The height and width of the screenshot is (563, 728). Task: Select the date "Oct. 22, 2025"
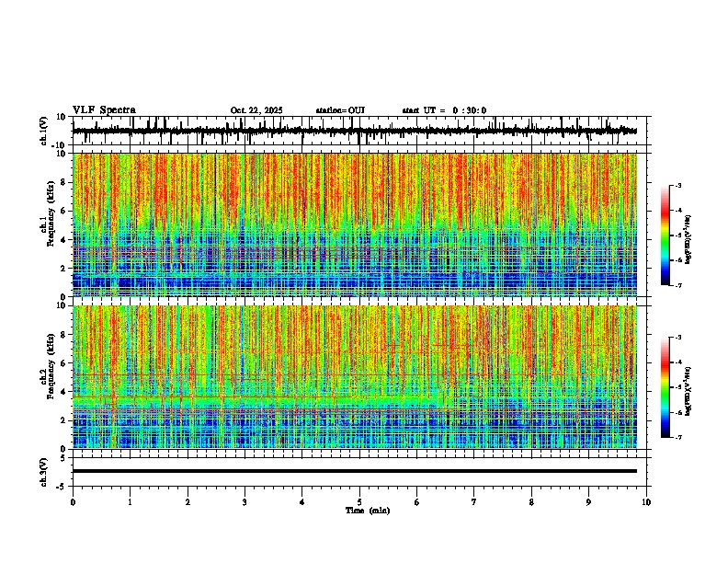click(x=256, y=110)
